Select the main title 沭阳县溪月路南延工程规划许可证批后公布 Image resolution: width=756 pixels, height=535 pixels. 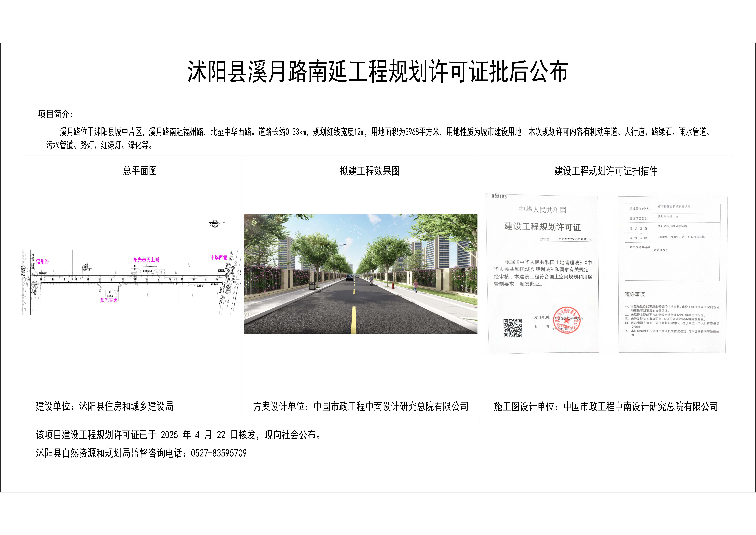(378, 72)
